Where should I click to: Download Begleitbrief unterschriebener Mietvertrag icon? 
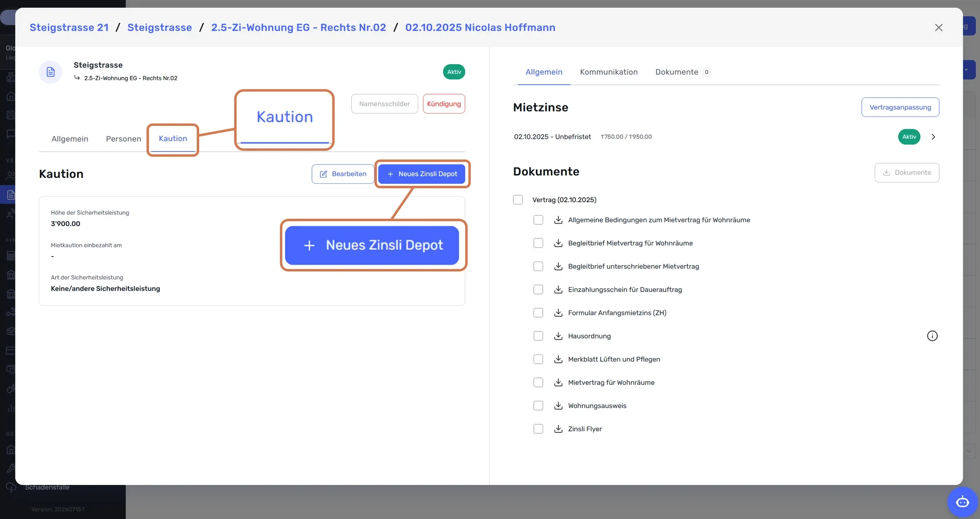[x=558, y=266]
